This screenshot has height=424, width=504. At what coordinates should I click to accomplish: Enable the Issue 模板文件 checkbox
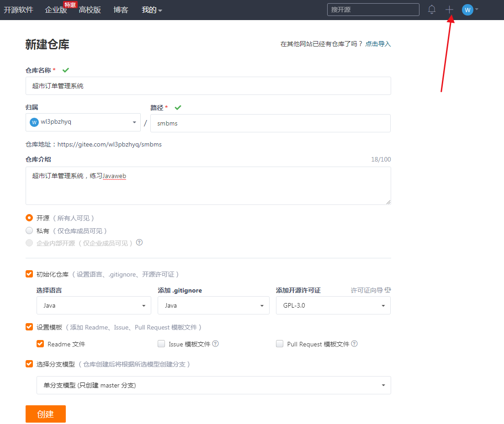pos(161,344)
